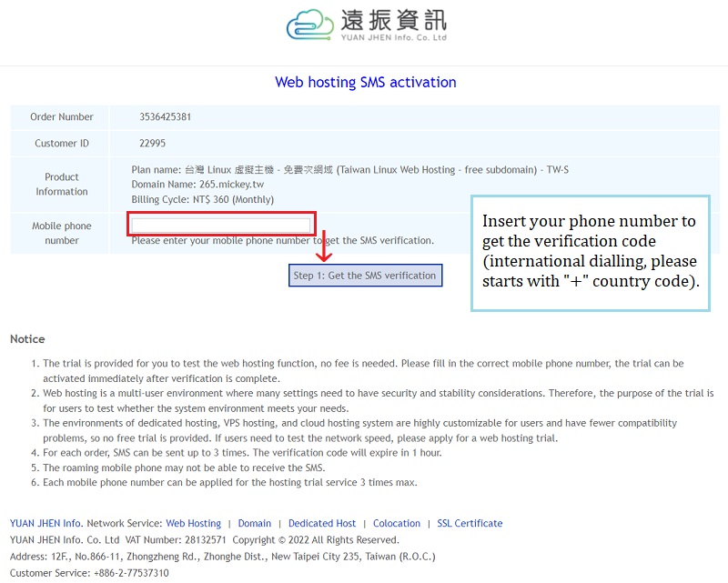
Task: Click Step 1: Get the SMS verification
Action: pos(365,276)
